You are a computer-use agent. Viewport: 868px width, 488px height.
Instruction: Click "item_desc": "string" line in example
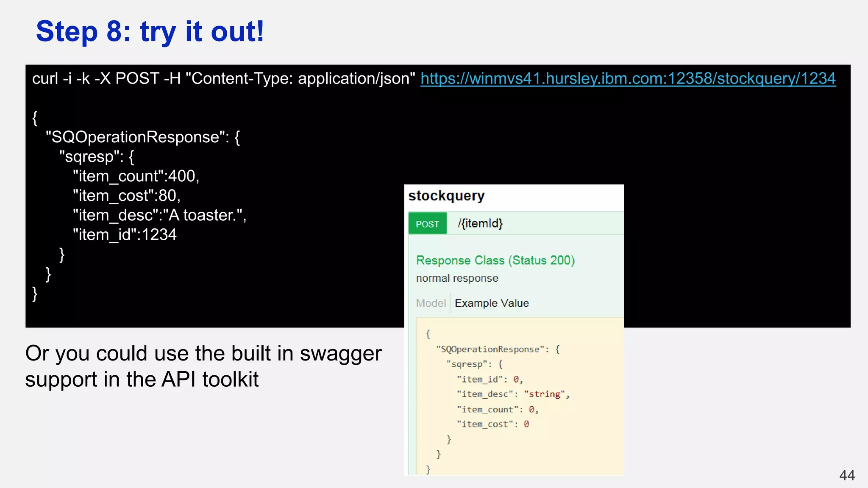click(x=513, y=394)
